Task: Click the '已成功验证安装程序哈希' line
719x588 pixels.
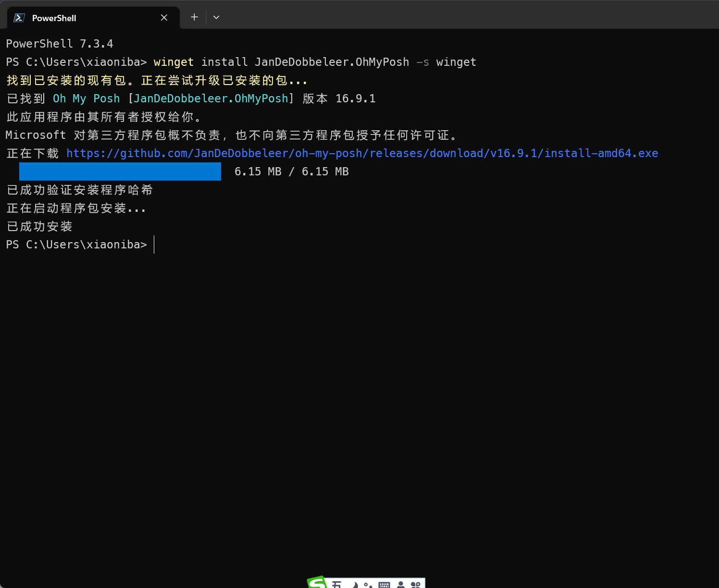Action: (x=80, y=190)
